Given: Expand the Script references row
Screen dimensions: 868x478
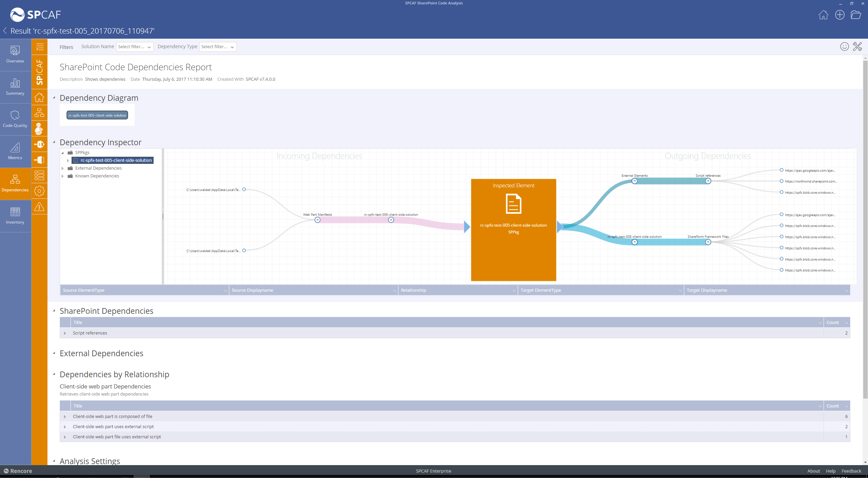Looking at the screenshot, I should (65, 333).
